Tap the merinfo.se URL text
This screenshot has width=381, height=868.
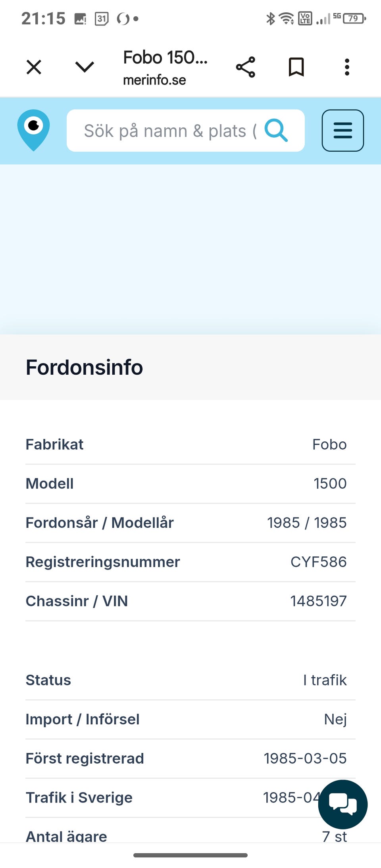154,80
